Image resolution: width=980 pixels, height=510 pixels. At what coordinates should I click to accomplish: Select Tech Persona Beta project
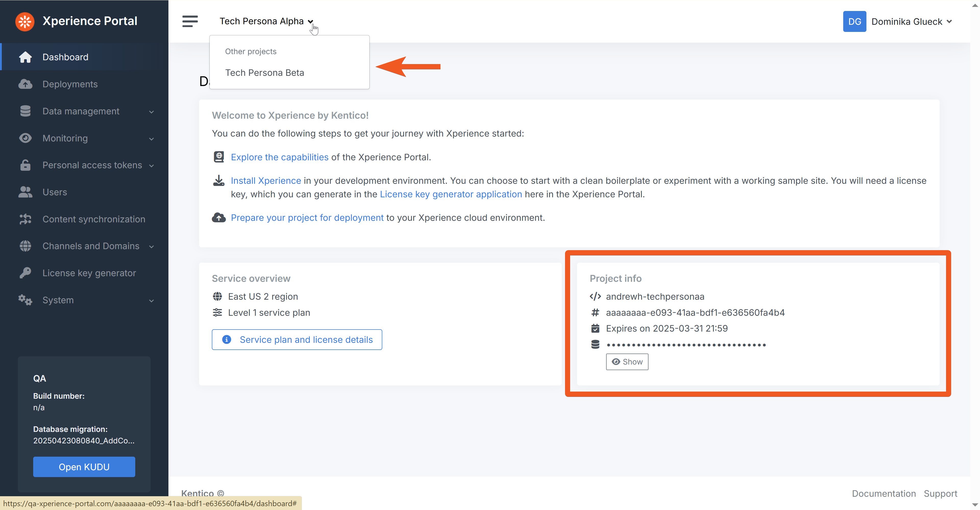click(x=264, y=73)
